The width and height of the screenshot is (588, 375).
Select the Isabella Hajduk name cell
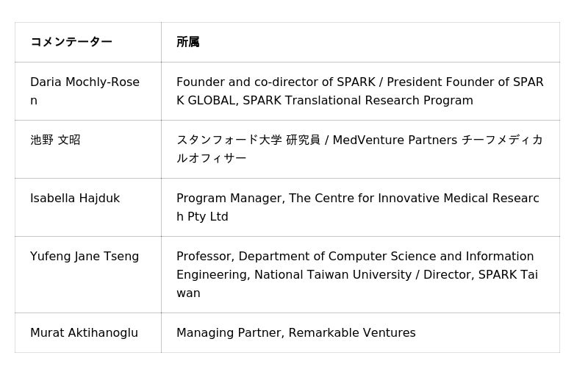coord(75,199)
